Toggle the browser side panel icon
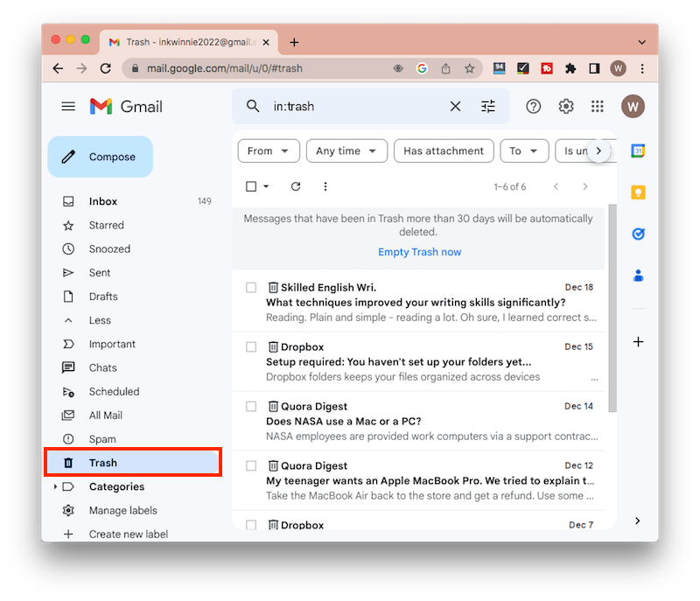This screenshot has width=700, height=601. click(x=594, y=68)
